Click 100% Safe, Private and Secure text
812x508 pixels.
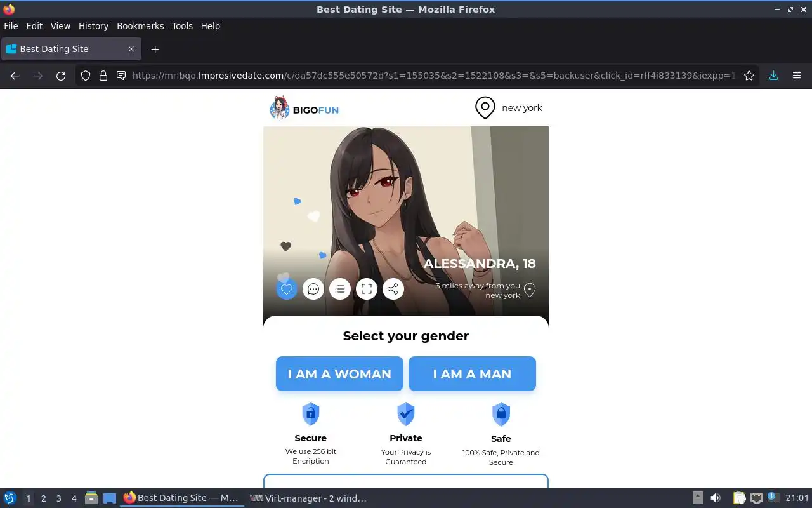501,457
